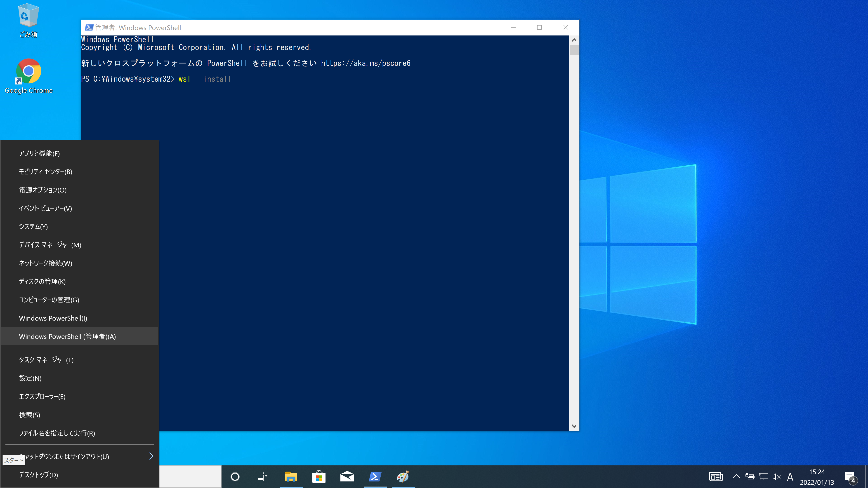
Task: Click the taskbar search box
Action: 190,476
